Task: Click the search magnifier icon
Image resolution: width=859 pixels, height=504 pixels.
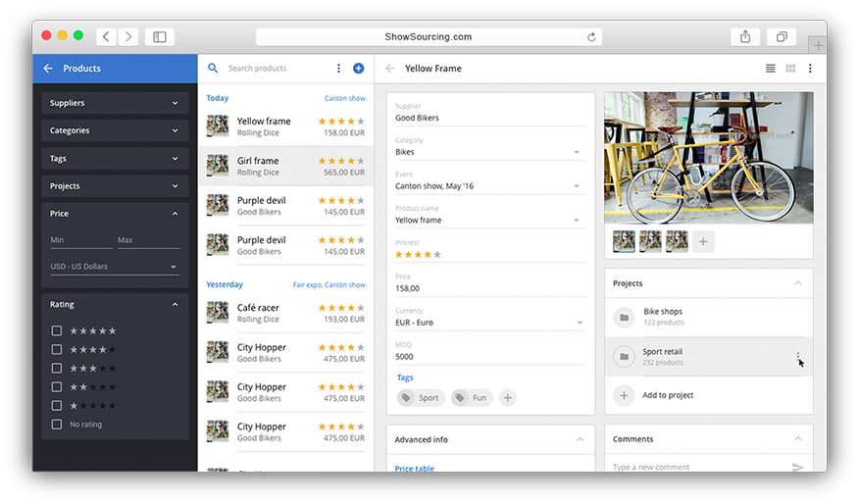Action: coord(213,68)
